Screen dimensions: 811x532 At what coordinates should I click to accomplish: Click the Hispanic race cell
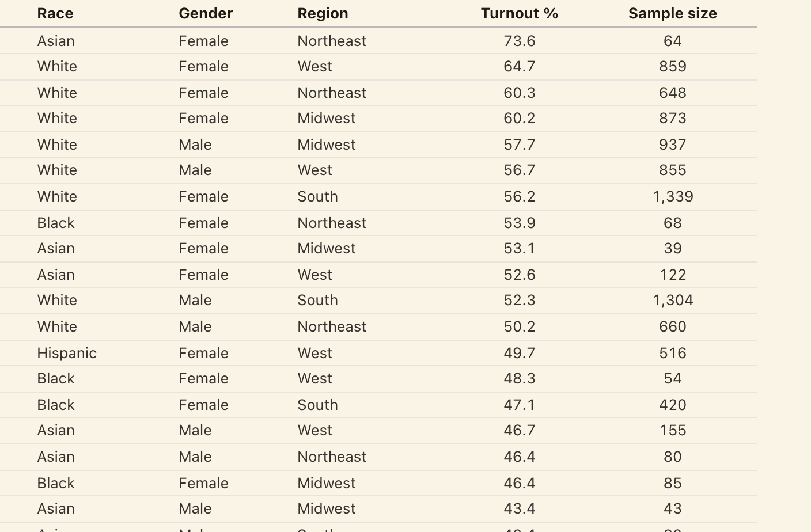(x=67, y=353)
